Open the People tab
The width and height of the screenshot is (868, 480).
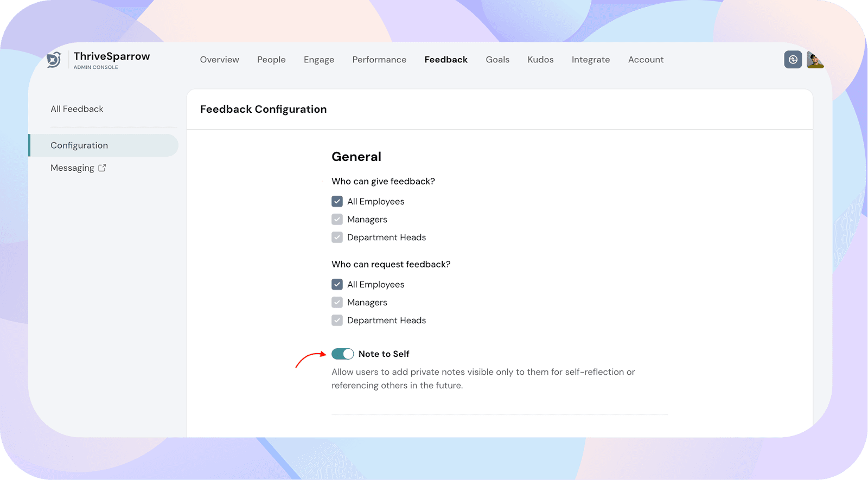tap(271, 60)
